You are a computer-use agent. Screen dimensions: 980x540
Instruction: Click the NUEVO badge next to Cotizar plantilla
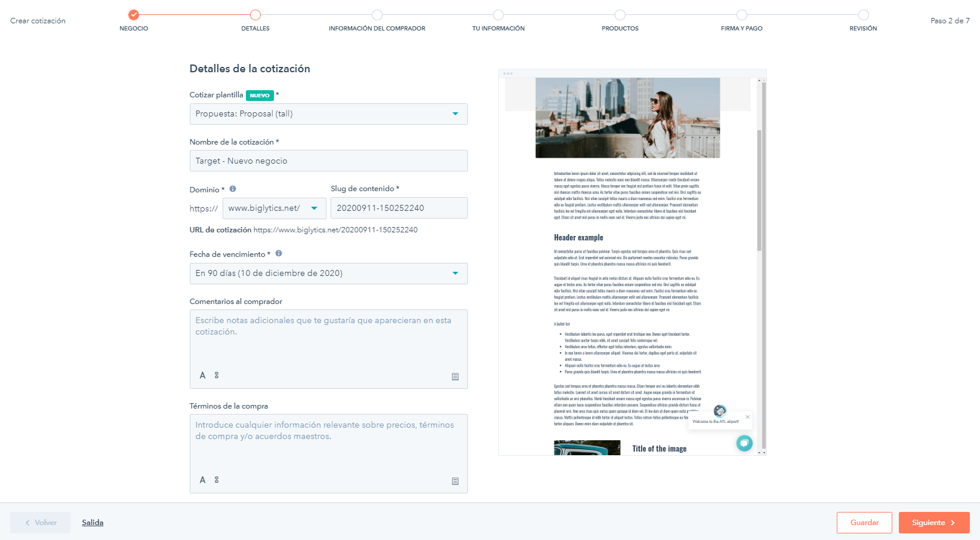pyautogui.click(x=260, y=96)
